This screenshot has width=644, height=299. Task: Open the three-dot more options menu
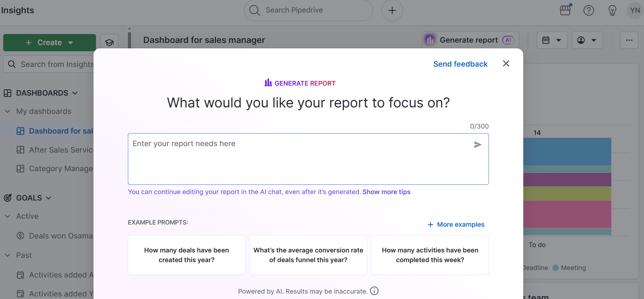point(629,40)
